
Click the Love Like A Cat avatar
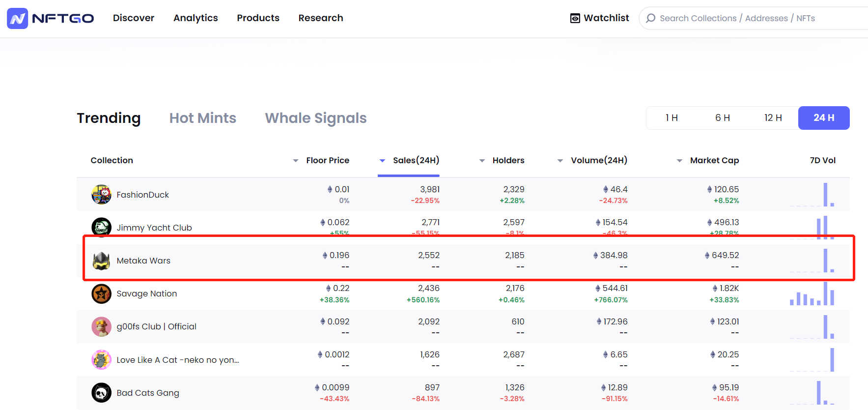[101, 359]
